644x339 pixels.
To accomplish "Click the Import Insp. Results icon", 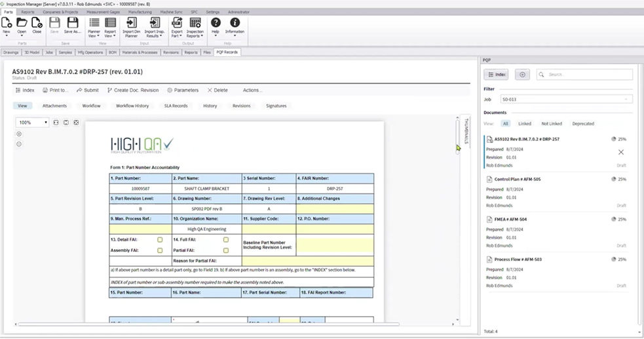I will point(155,27).
